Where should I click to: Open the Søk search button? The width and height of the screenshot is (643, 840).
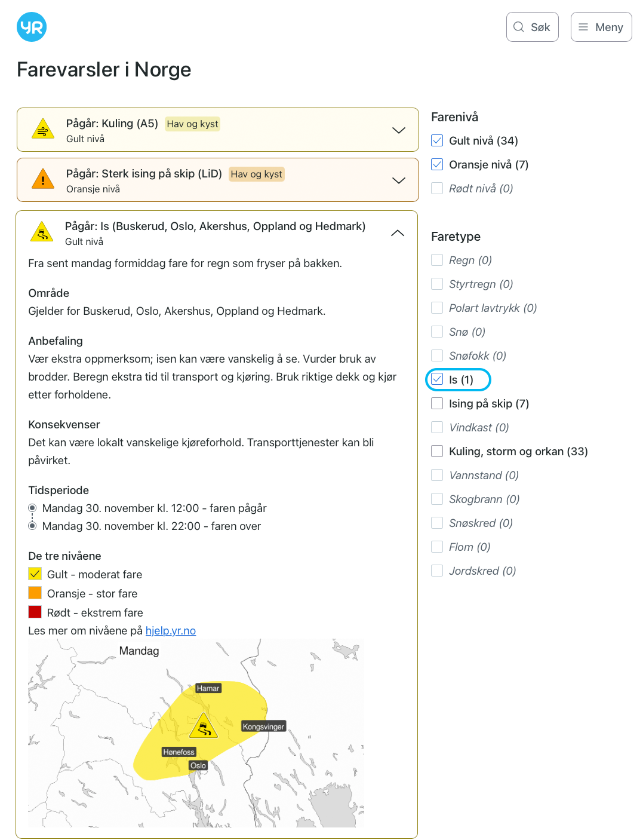[x=533, y=27]
